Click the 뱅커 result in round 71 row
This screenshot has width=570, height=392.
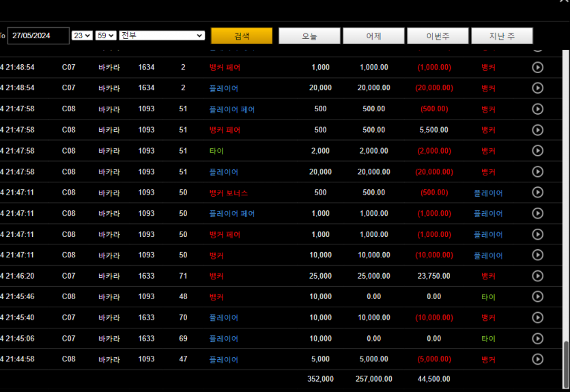[x=488, y=277]
